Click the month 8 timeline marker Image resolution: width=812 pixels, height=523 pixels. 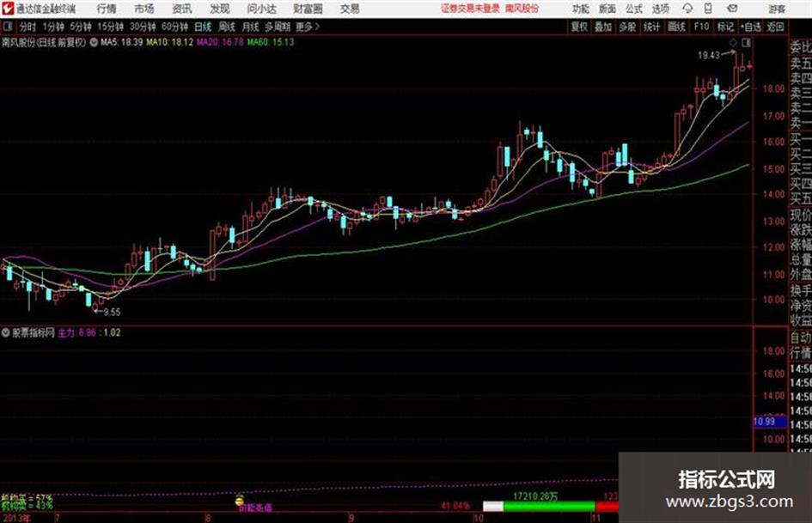click(x=208, y=518)
